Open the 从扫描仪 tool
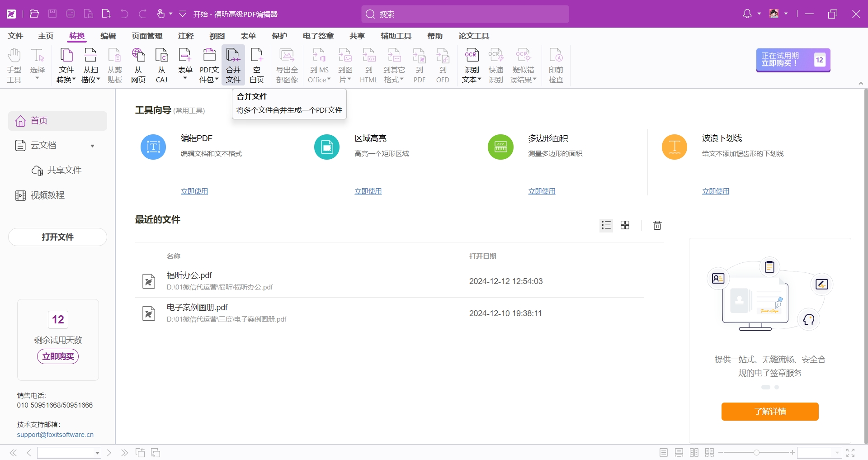Viewport: 868px width, 460px height. [x=90, y=65]
